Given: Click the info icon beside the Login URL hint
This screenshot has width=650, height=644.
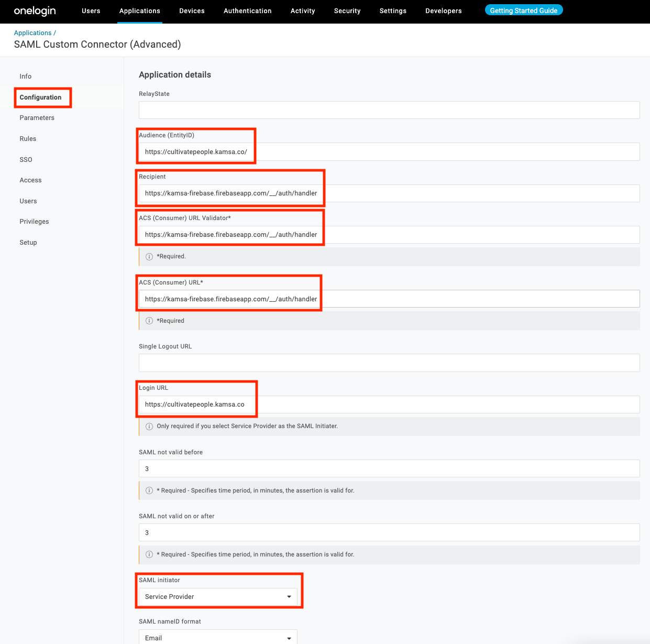Looking at the screenshot, I should [x=149, y=427].
